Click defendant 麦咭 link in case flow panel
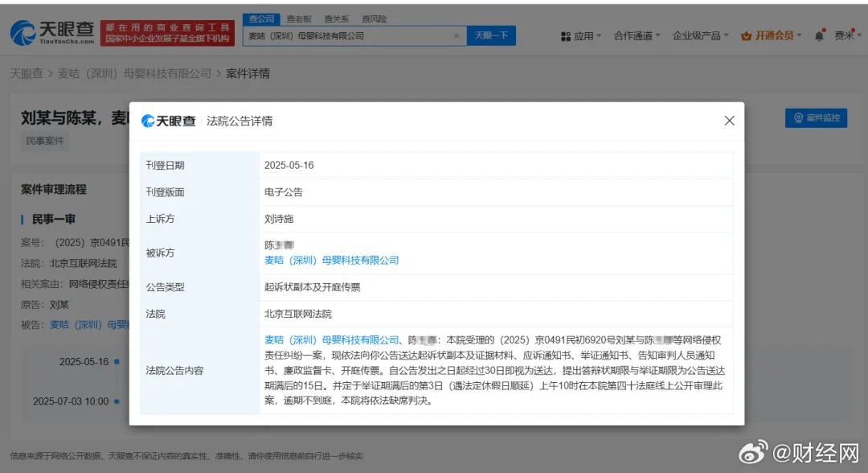The height and width of the screenshot is (473, 868). pos(89,324)
